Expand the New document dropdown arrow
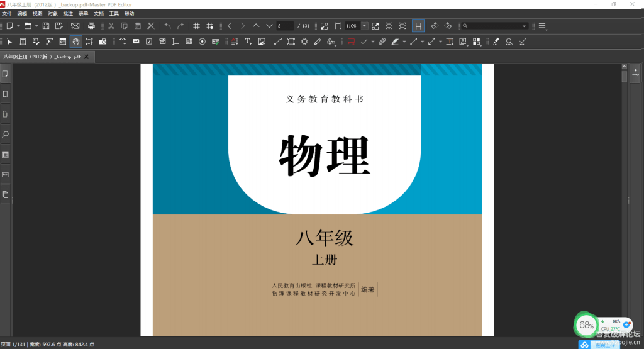 18,26
